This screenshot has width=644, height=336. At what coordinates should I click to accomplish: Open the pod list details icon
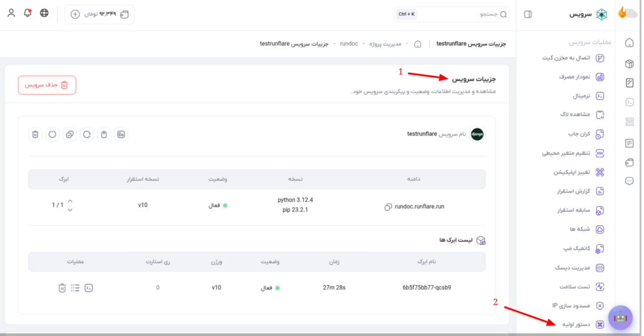click(x=75, y=288)
